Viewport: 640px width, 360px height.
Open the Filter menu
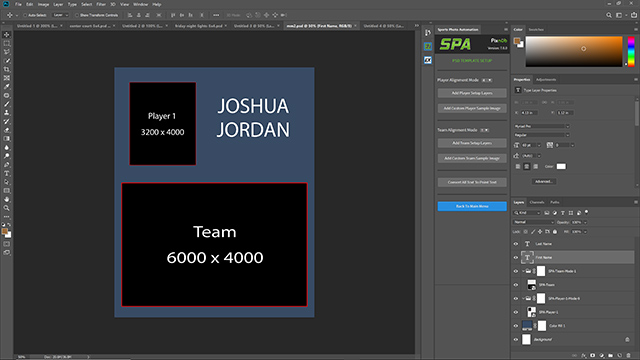tap(101, 4)
